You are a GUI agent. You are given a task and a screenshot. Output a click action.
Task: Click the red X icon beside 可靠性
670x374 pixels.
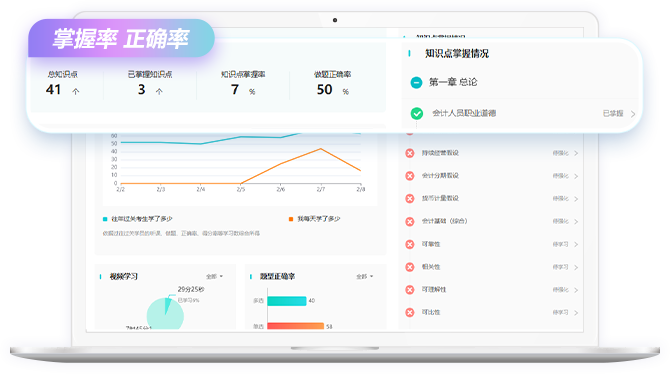point(410,244)
